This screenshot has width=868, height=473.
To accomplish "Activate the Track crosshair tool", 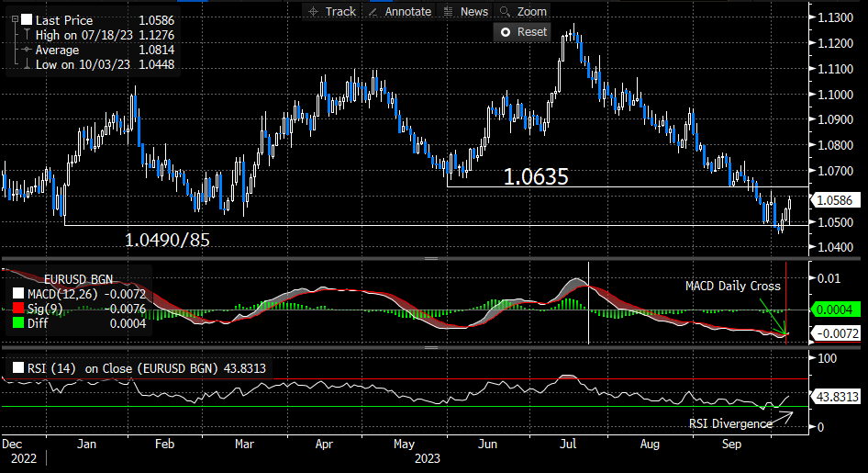I will coord(332,11).
